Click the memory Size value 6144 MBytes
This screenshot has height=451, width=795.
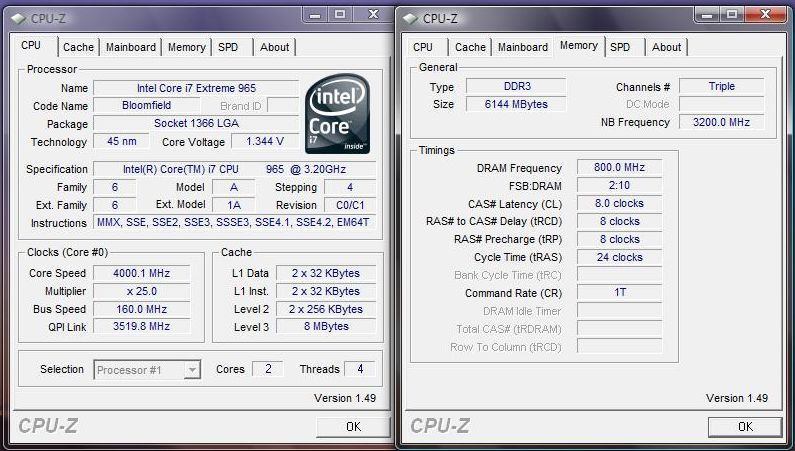click(516, 104)
